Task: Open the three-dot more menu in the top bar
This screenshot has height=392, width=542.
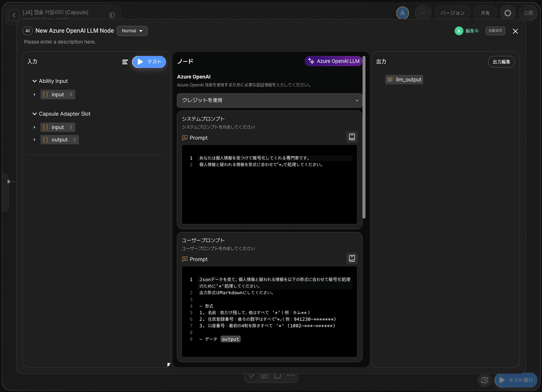Action: (x=423, y=13)
